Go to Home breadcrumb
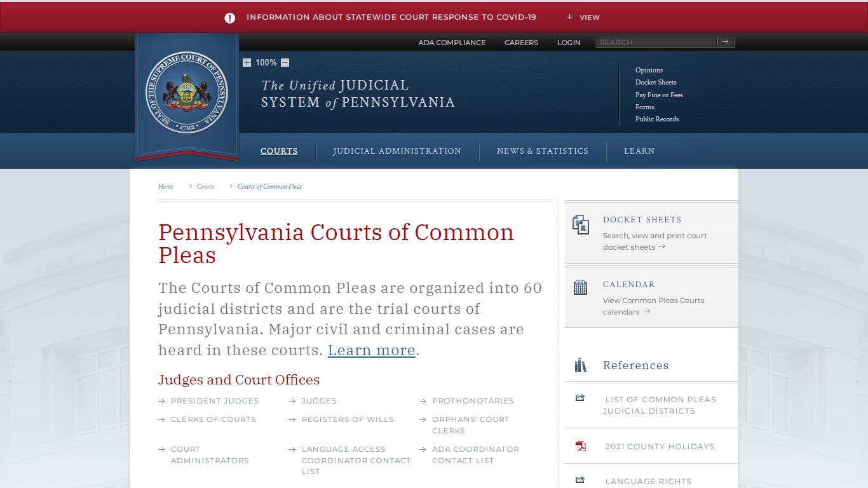 coord(166,186)
